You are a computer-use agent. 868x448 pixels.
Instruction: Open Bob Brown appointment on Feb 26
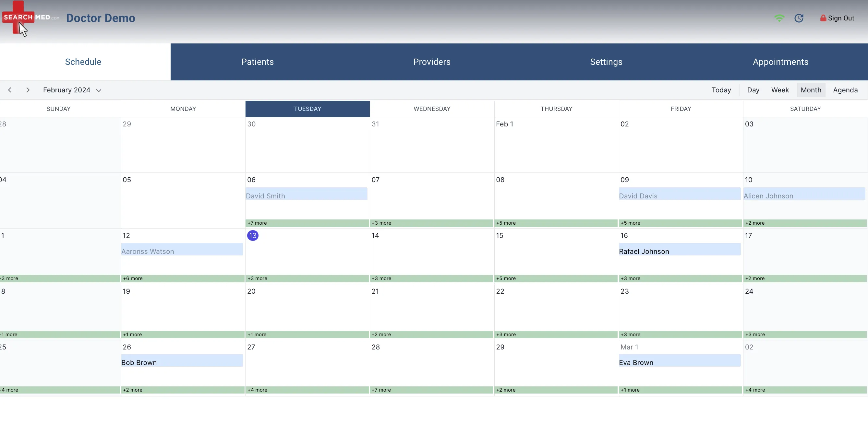(x=182, y=360)
